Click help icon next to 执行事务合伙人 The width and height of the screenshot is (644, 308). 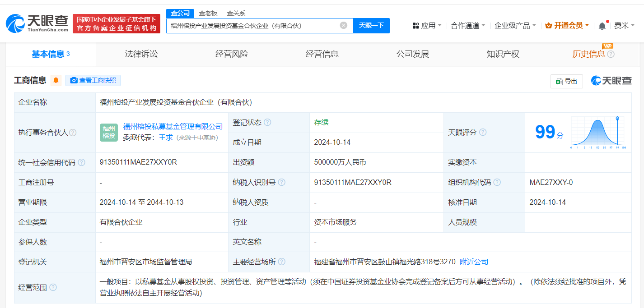coord(73,133)
